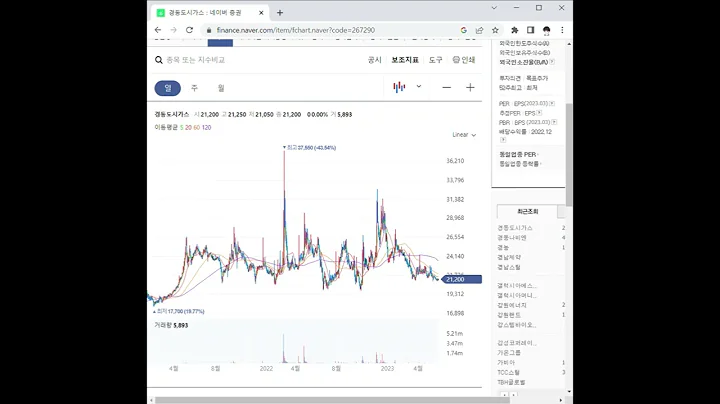Open the Linear scale dropdown
The height and width of the screenshot is (404, 720).
coord(464,135)
